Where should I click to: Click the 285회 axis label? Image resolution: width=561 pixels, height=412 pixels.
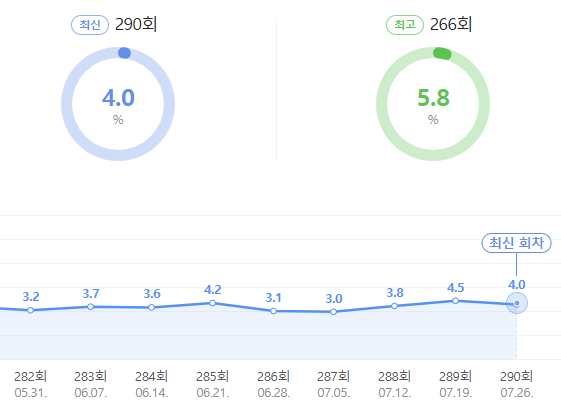click(213, 376)
